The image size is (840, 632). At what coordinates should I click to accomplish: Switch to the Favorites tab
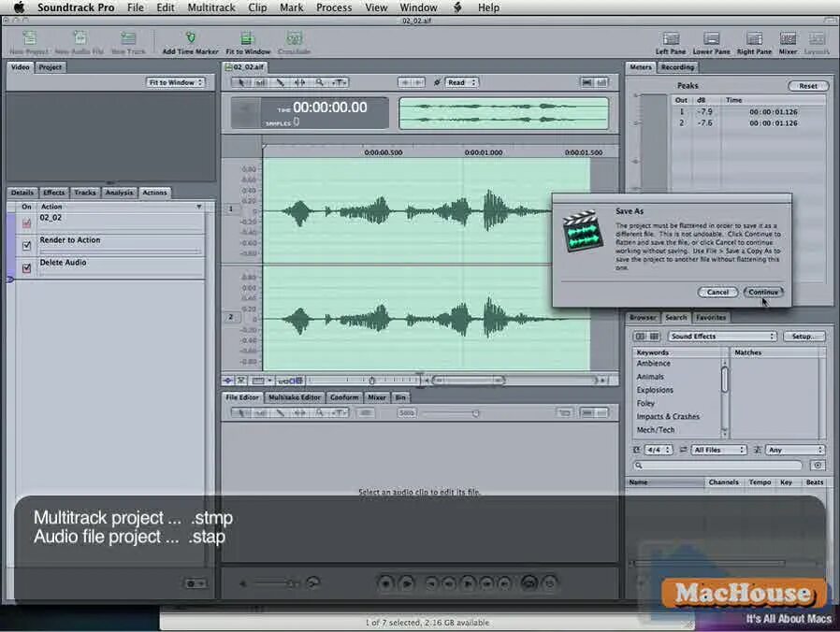tap(711, 318)
